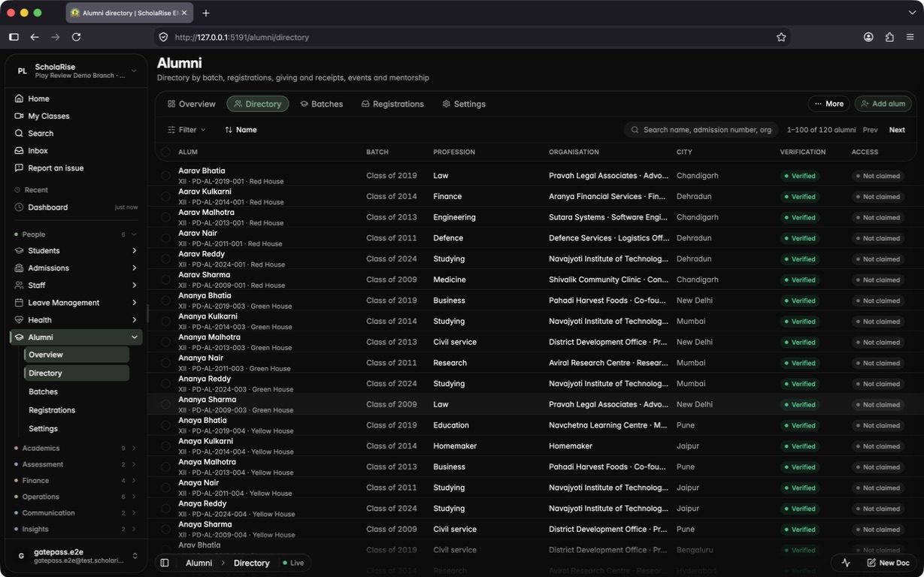The width and height of the screenshot is (924, 577).
Task: Click the Alumni breadcrumb link
Action: (x=199, y=563)
